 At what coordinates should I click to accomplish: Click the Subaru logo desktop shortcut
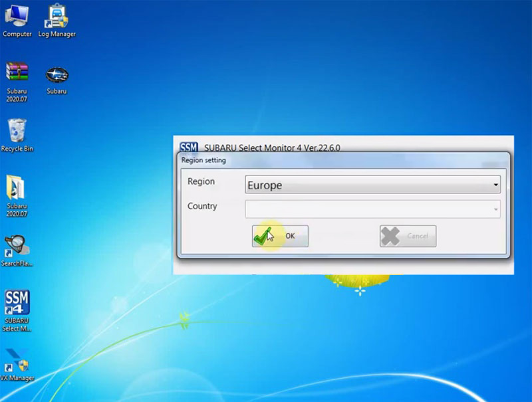tap(57, 80)
